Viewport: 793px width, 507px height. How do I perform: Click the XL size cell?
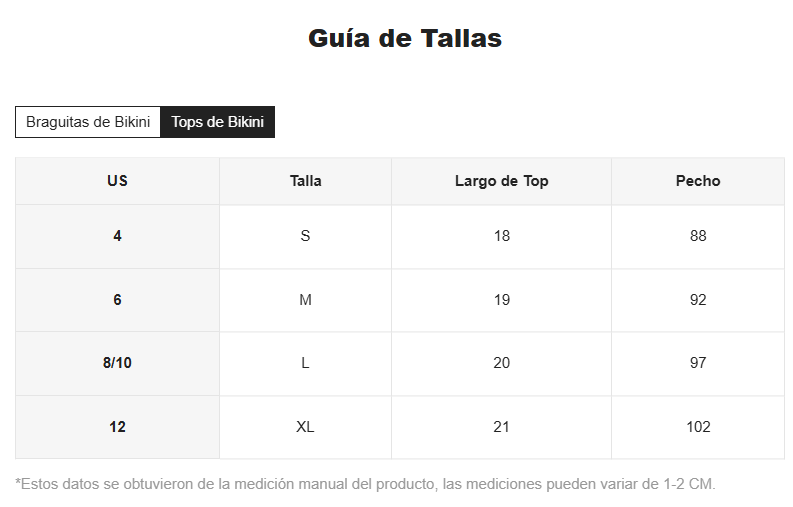pyautogui.click(x=305, y=427)
